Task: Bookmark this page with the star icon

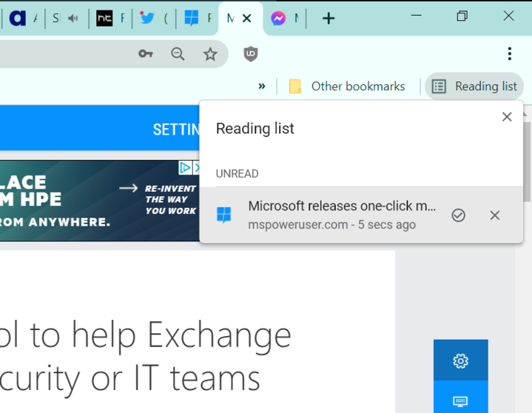Action: (210, 54)
